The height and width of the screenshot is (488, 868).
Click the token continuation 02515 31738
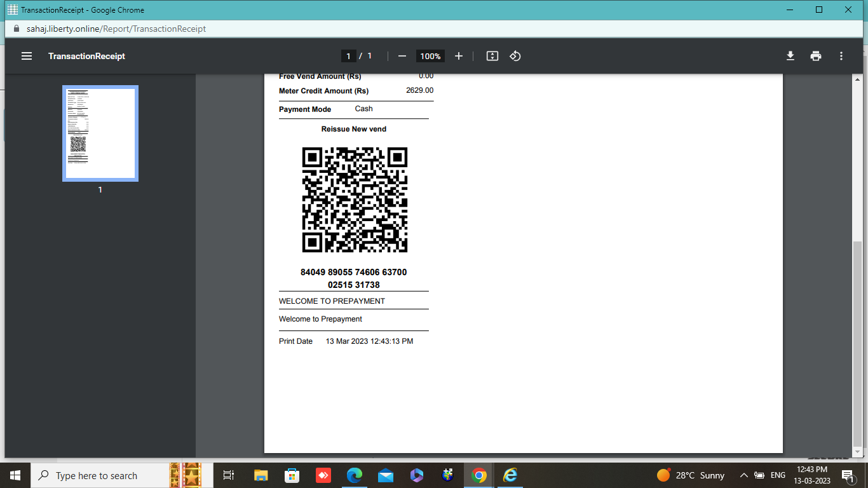[x=354, y=285]
